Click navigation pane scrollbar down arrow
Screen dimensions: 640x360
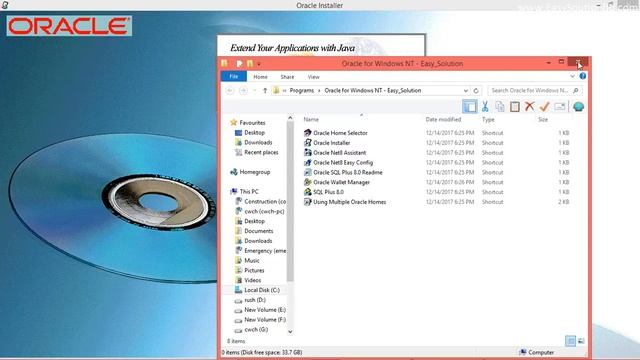click(x=290, y=332)
